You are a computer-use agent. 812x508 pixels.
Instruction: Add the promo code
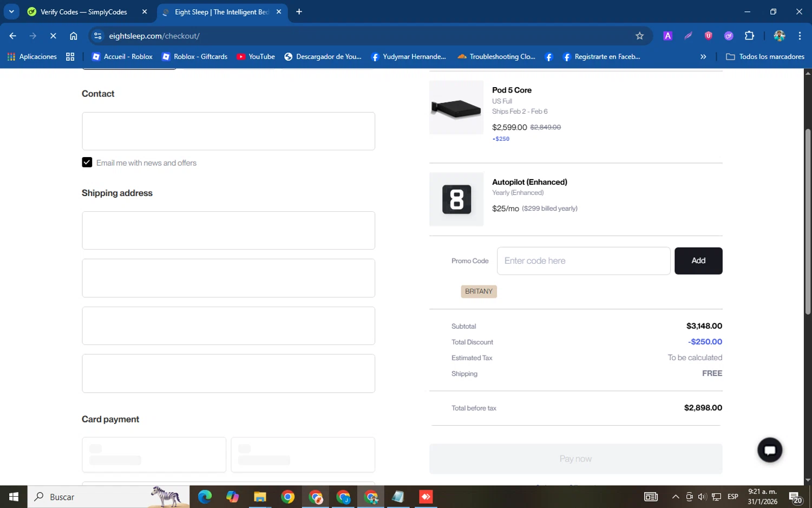(x=698, y=261)
